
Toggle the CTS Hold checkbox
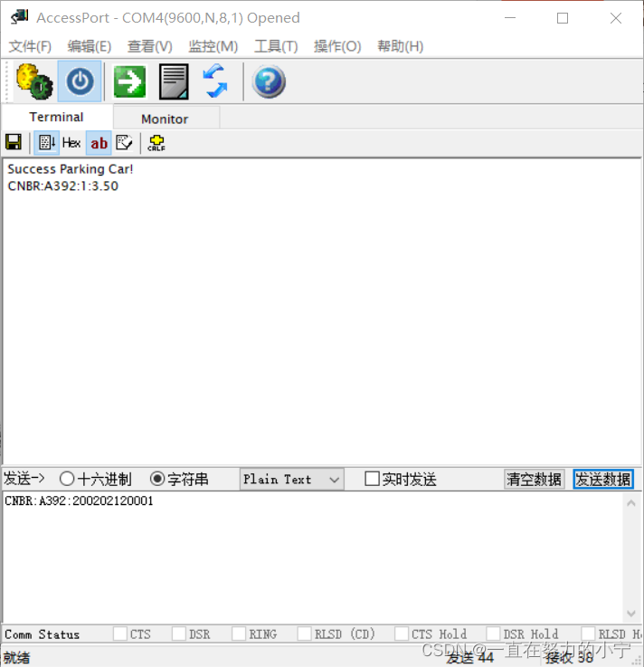click(x=402, y=634)
